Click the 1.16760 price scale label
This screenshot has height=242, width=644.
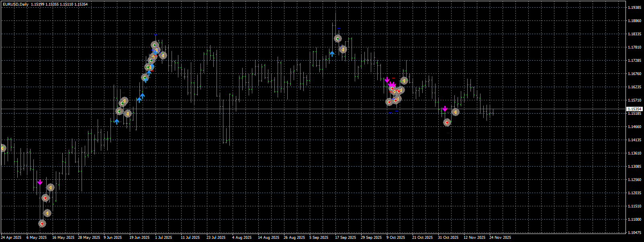click(634, 74)
